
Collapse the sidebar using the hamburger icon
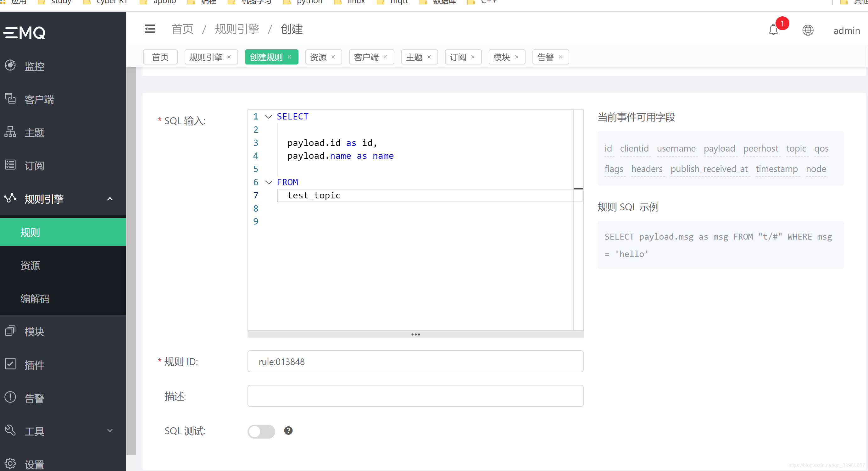tap(150, 29)
